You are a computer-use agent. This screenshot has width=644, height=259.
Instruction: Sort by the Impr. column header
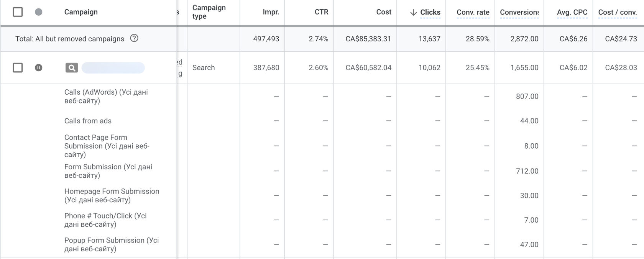click(x=271, y=12)
